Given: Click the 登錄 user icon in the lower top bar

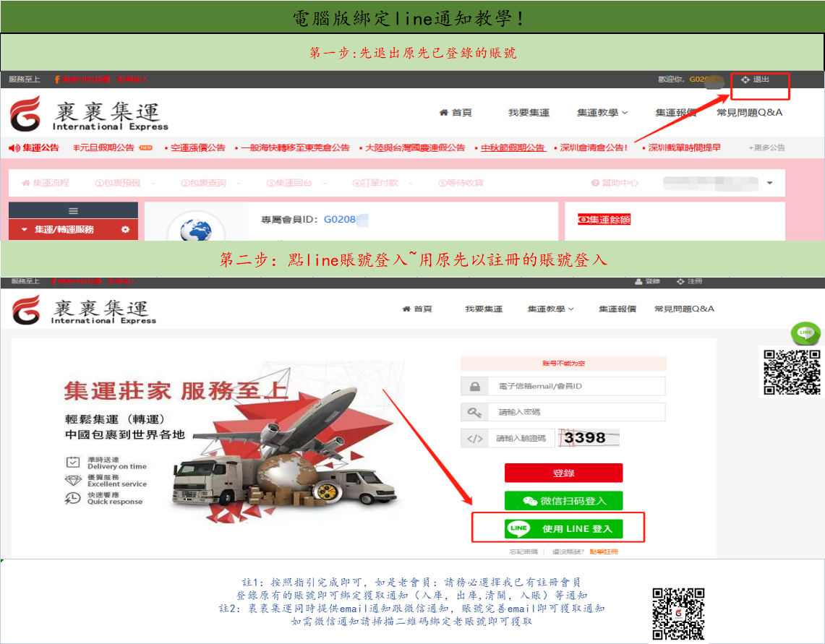Looking at the screenshot, I should tap(638, 281).
